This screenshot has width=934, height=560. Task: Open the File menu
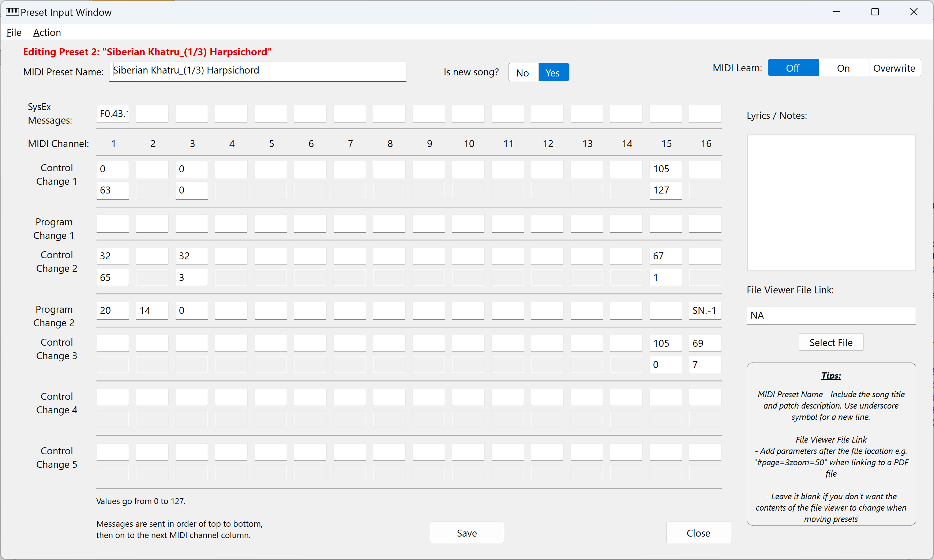[x=14, y=33]
